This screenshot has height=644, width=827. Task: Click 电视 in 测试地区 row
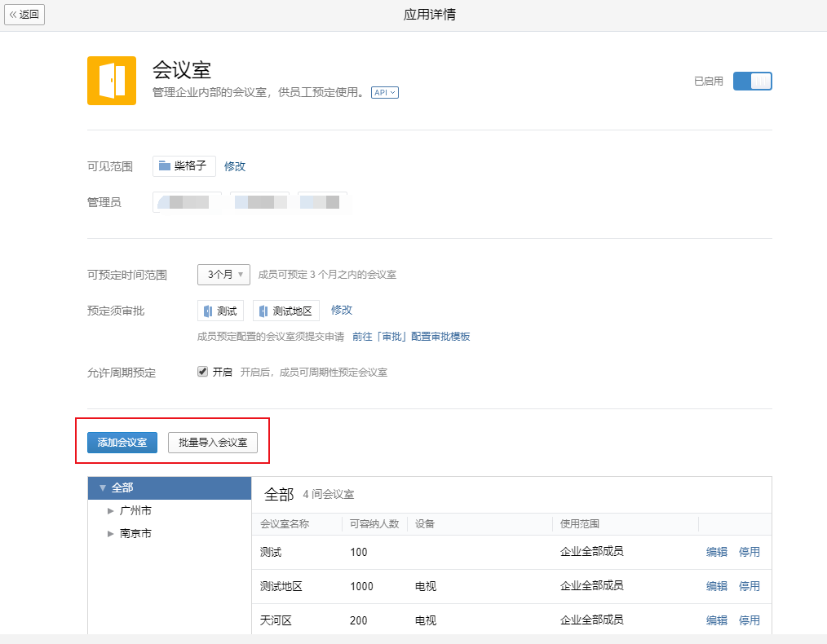(426, 587)
